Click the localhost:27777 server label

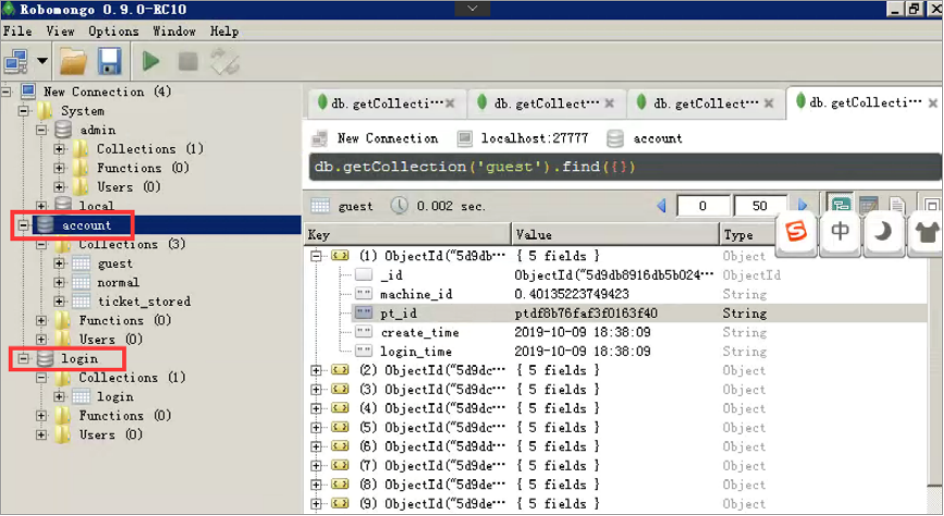pyautogui.click(x=535, y=138)
